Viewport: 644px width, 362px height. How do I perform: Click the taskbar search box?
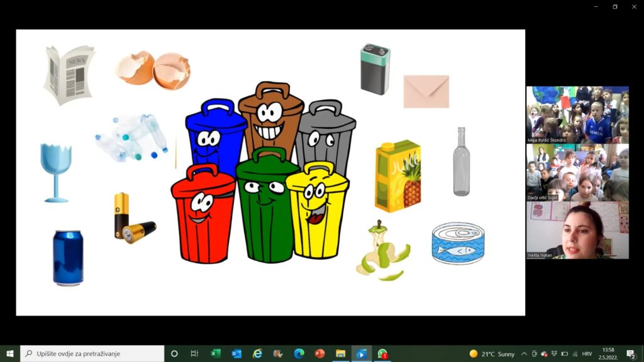coord(92,354)
